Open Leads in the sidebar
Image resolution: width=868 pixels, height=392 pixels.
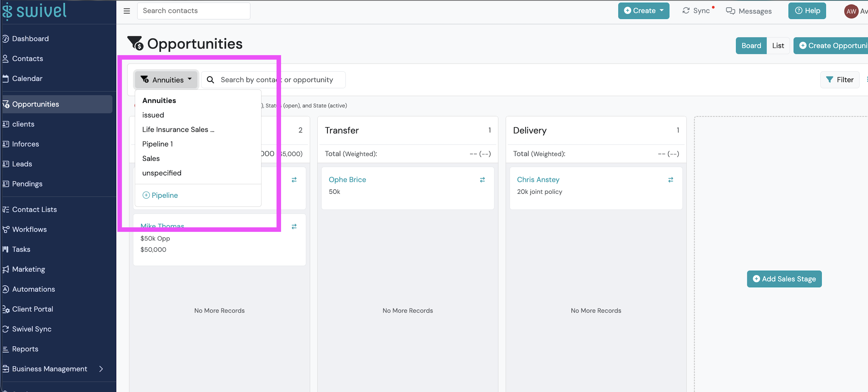point(22,164)
